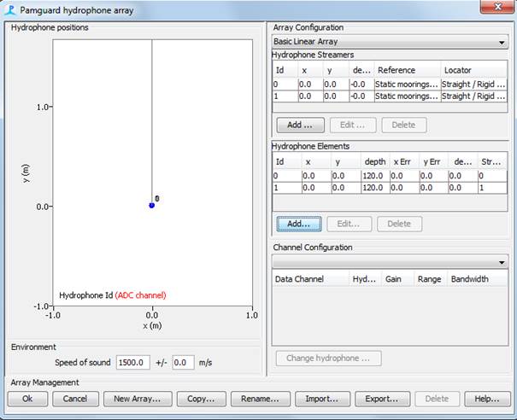Click Add button under Hydrophone Elements
Screen dimensions: 517x420
[x=299, y=224]
